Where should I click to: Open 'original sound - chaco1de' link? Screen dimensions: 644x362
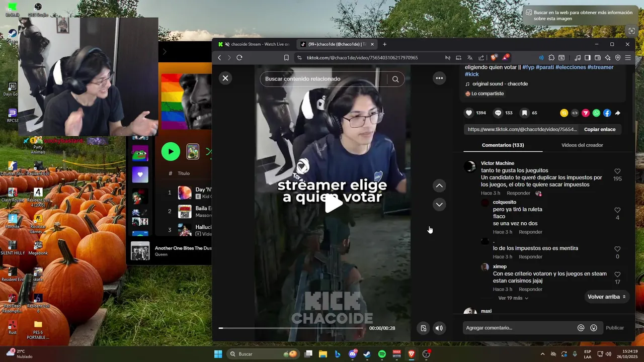coord(500,84)
